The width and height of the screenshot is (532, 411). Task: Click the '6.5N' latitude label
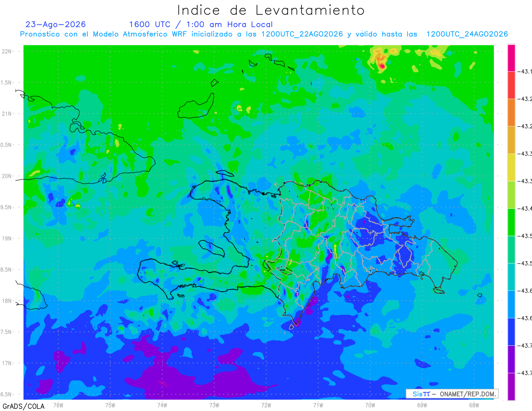point(7,394)
